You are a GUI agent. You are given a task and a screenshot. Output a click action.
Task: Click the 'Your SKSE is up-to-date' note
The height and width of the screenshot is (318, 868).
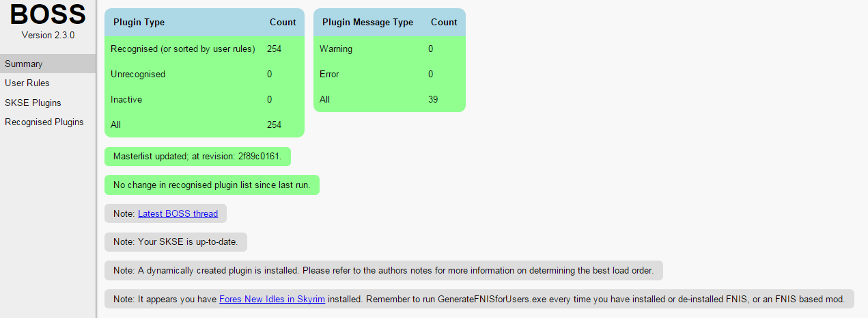click(x=176, y=242)
